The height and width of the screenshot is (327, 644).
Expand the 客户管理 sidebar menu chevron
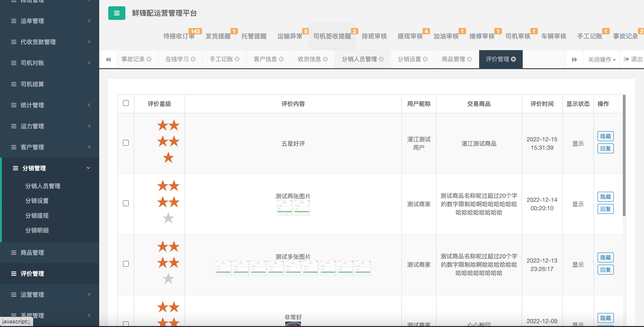tap(89, 147)
